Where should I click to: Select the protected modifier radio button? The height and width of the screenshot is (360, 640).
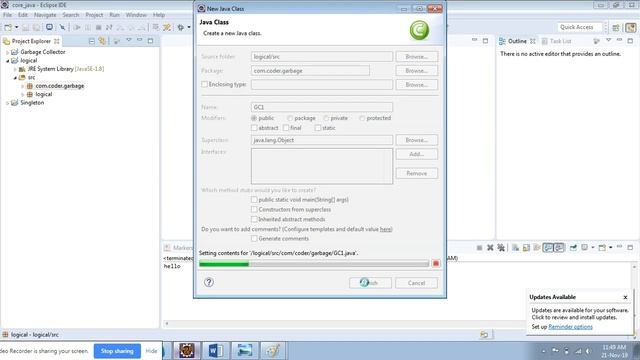362,118
